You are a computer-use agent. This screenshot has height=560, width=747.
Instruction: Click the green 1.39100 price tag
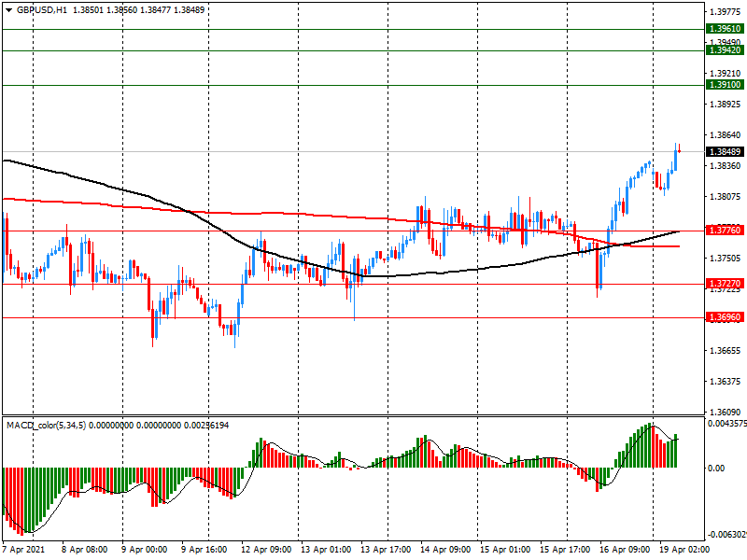pos(725,85)
